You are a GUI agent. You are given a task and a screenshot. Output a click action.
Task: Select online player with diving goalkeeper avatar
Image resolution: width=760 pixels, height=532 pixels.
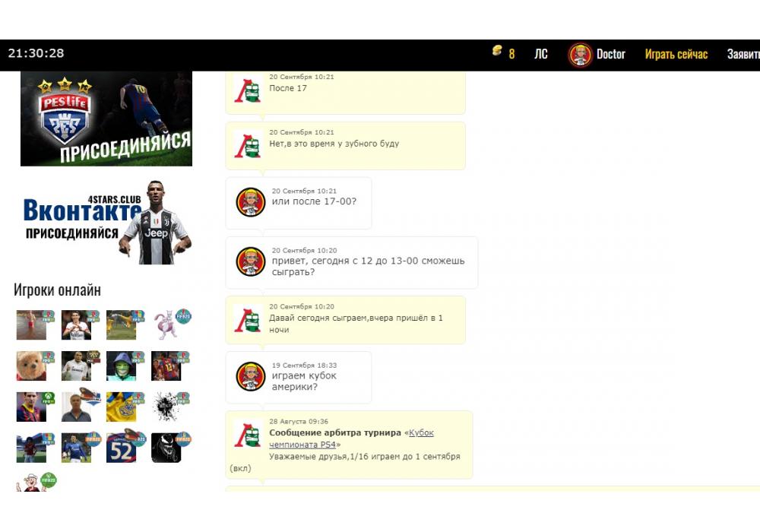tap(121, 325)
